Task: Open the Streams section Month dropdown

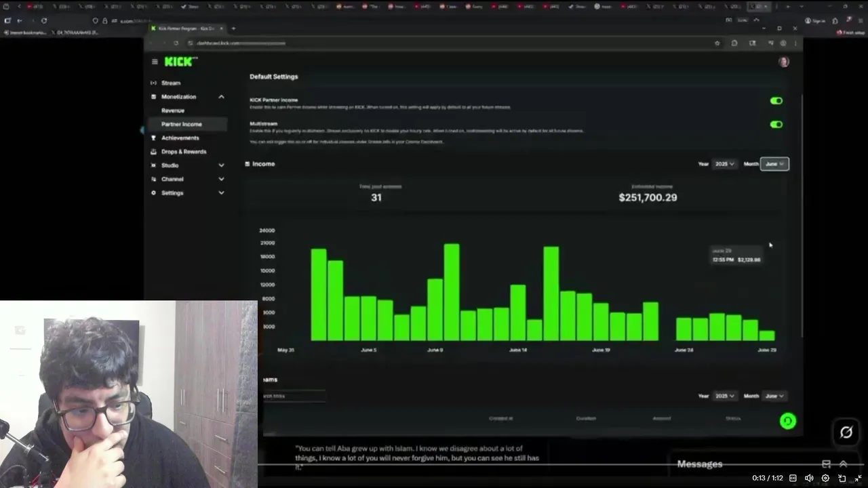Action: click(x=774, y=396)
